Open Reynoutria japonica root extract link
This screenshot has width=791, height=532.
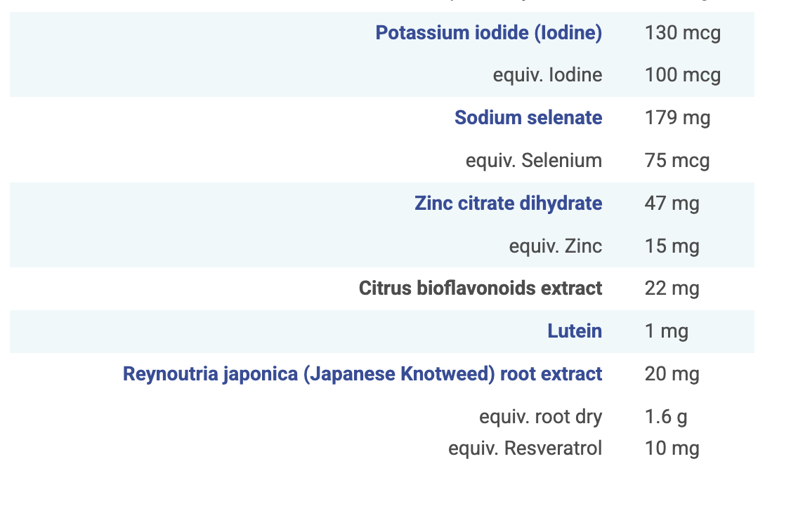coord(362,373)
